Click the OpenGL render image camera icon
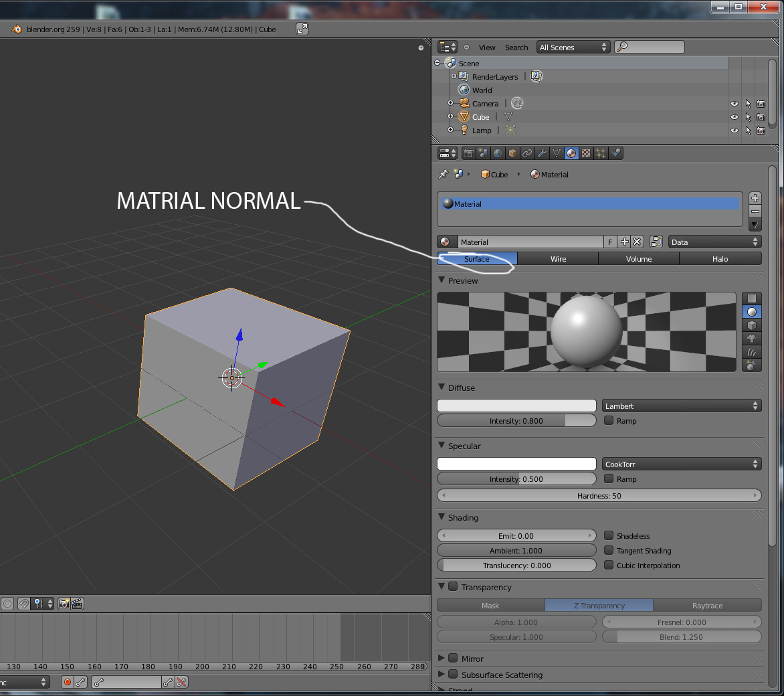Viewport: 784px width, 696px height. 64,604
